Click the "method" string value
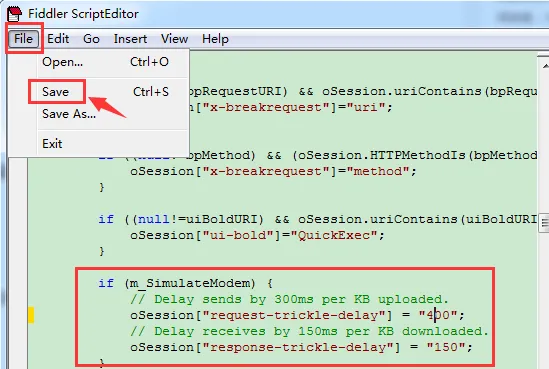 [378, 171]
